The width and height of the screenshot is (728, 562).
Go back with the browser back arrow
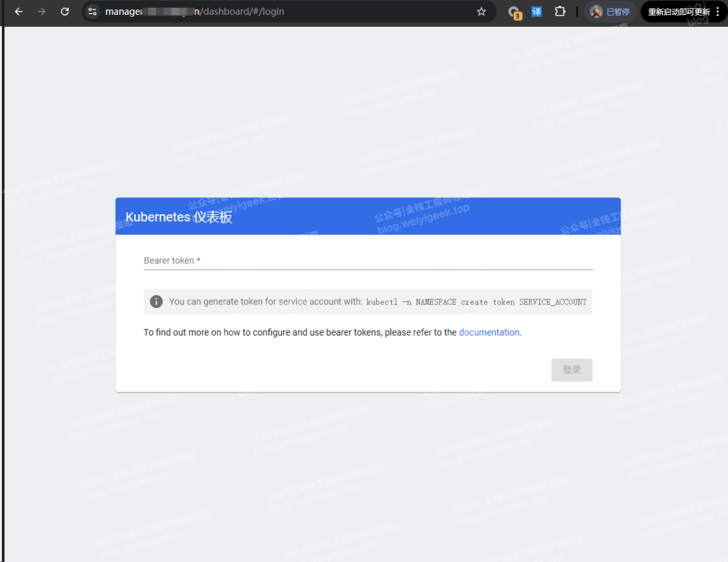tap(19, 11)
